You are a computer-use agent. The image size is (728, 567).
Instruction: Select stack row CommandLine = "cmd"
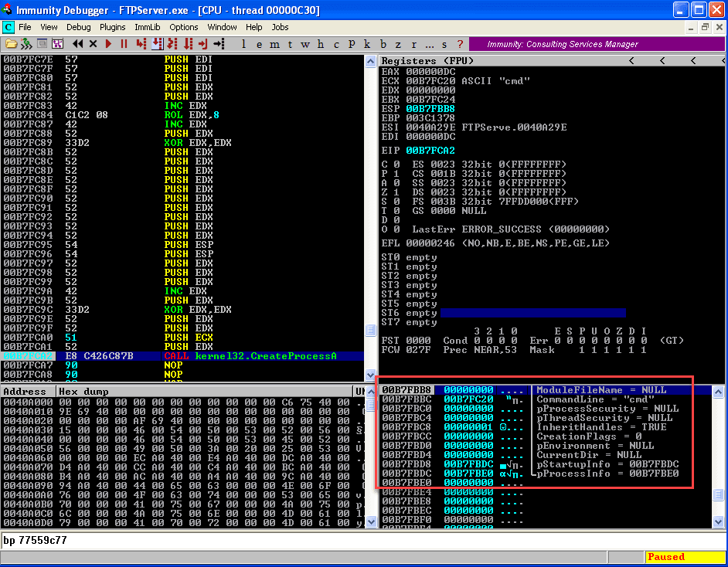tap(546, 399)
